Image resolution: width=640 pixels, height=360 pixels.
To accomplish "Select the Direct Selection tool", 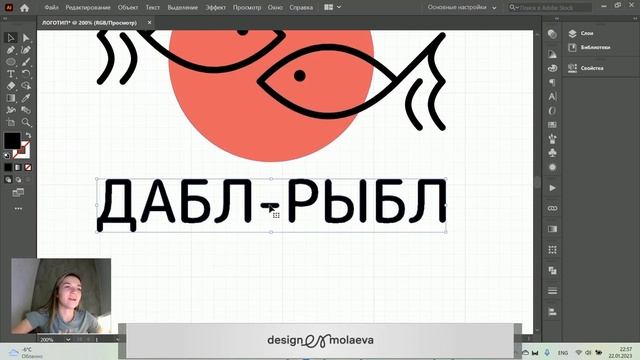I will pyautogui.click(x=26, y=38).
